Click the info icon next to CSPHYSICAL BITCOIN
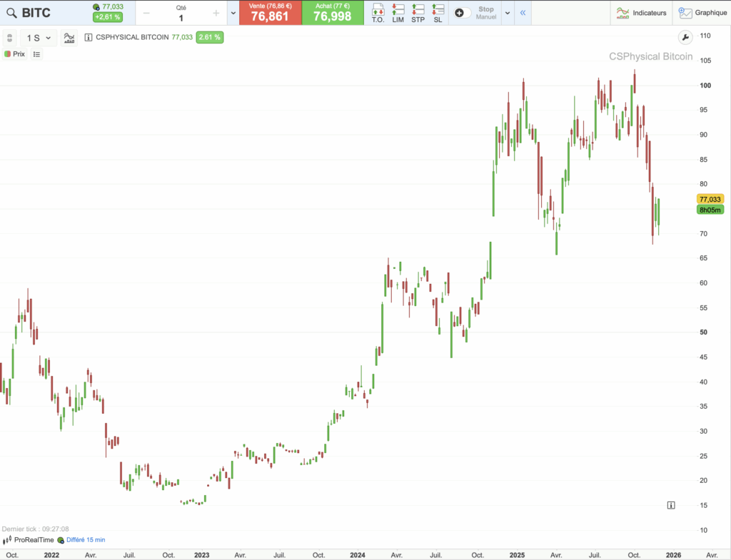The image size is (731, 560). point(86,38)
